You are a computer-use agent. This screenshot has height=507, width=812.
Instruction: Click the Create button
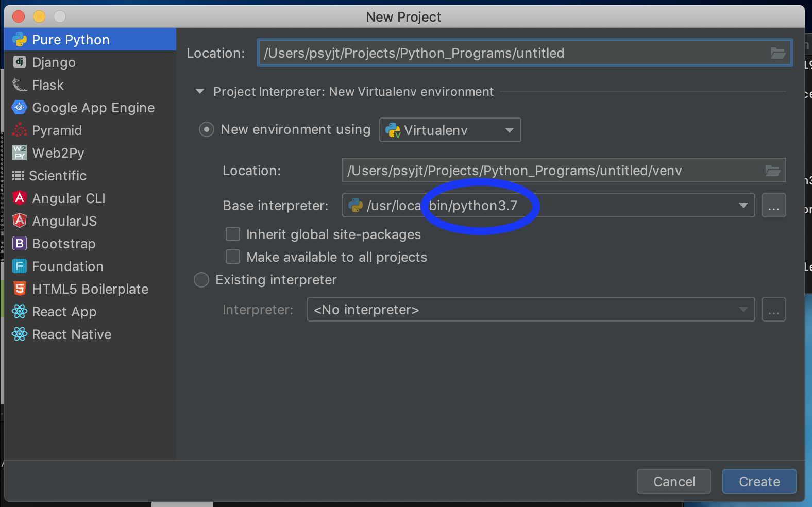click(759, 482)
